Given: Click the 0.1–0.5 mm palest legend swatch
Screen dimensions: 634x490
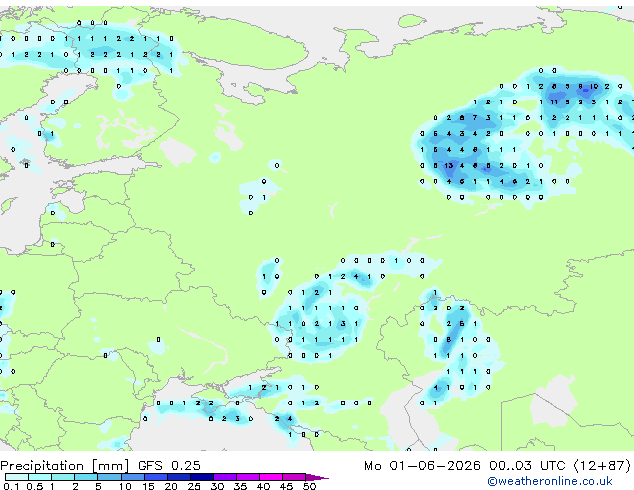Looking at the screenshot, I should tap(17, 477).
